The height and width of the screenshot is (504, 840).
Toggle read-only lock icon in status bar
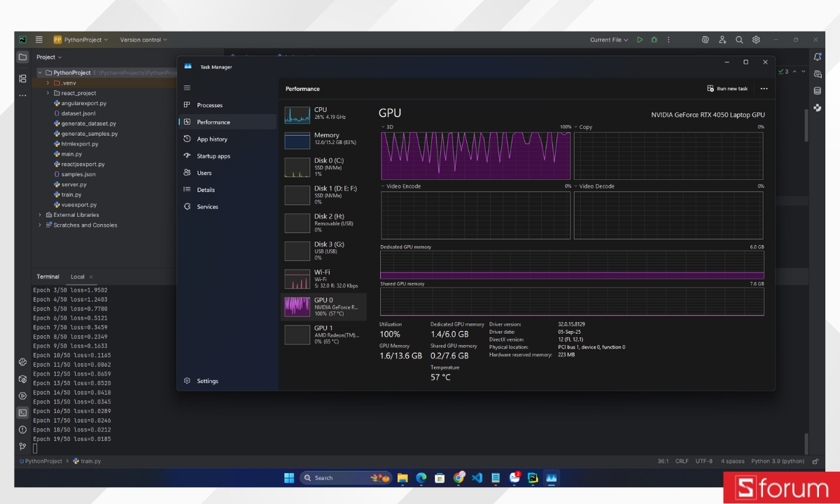pyautogui.click(x=815, y=461)
